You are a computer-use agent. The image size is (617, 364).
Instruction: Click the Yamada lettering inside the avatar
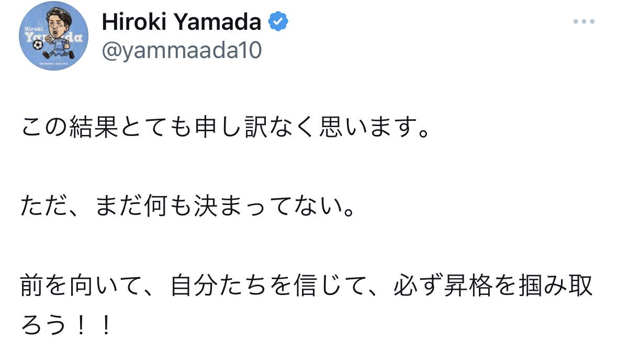pyautogui.click(x=53, y=38)
